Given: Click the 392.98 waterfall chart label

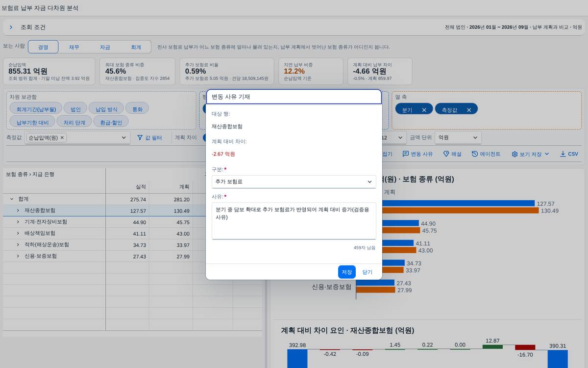Looking at the screenshot, I should (297, 345).
